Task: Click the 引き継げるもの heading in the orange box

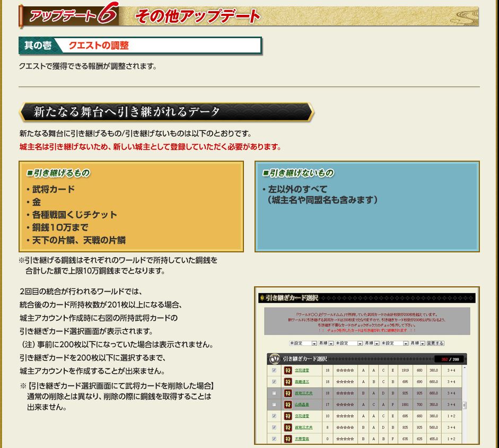Action: [x=58, y=173]
